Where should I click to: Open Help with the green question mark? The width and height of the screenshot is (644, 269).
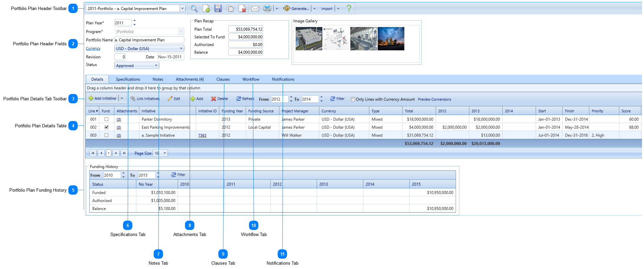[x=349, y=8]
